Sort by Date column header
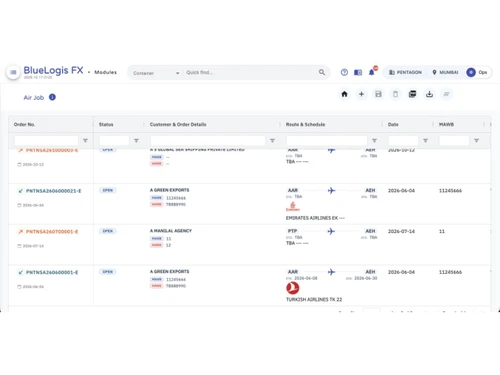500x375 pixels. point(393,124)
